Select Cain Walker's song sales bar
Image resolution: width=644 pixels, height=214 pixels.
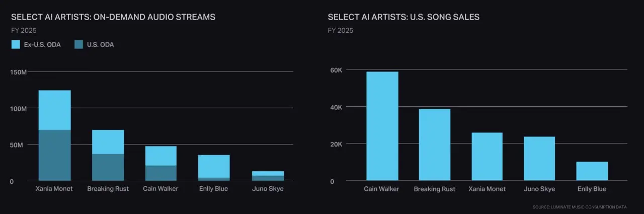click(382, 126)
